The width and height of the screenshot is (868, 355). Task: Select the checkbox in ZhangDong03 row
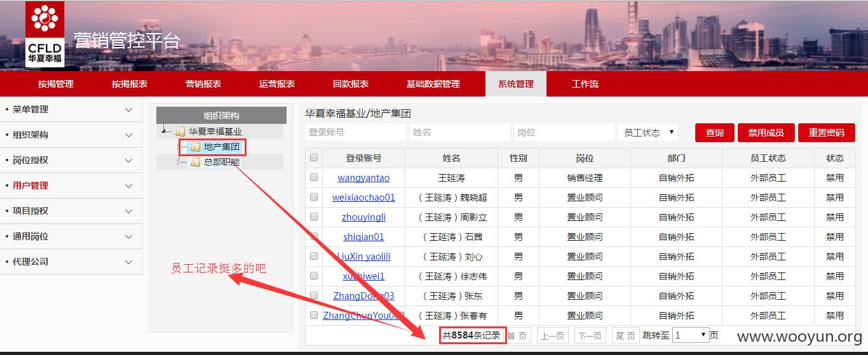(x=314, y=295)
